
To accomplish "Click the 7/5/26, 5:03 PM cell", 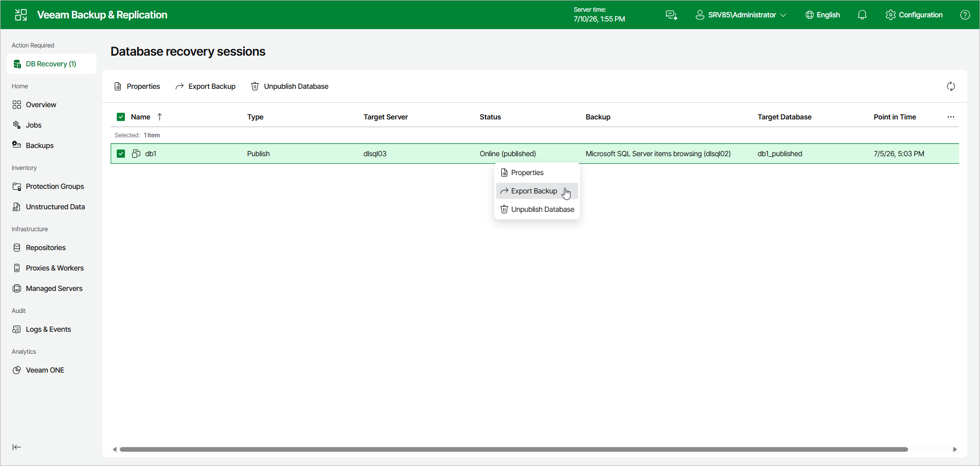I will click(x=898, y=154).
